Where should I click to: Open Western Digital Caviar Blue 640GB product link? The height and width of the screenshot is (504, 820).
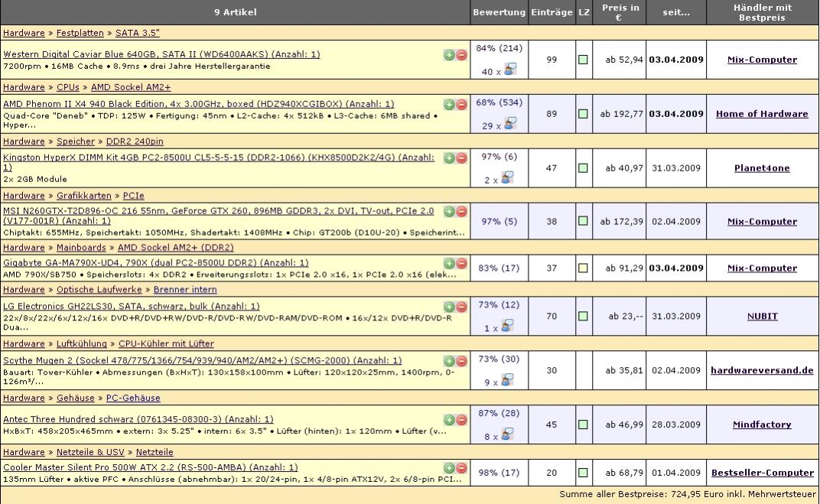click(161, 54)
